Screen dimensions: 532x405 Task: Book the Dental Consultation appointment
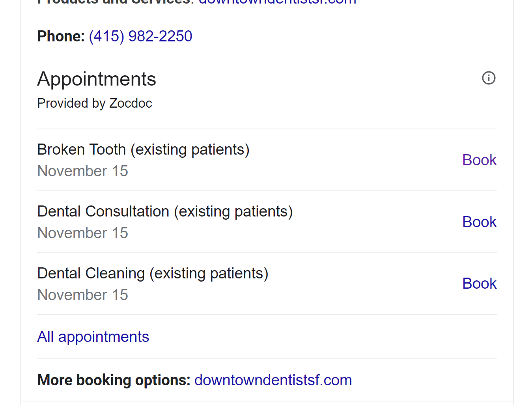pyautogui.click(x=479, y=222)
